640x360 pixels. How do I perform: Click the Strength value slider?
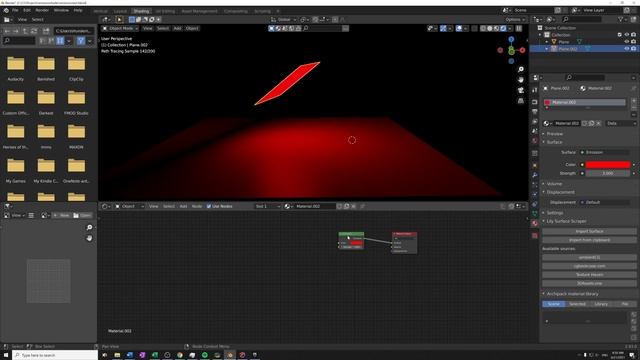click(608, 173)
